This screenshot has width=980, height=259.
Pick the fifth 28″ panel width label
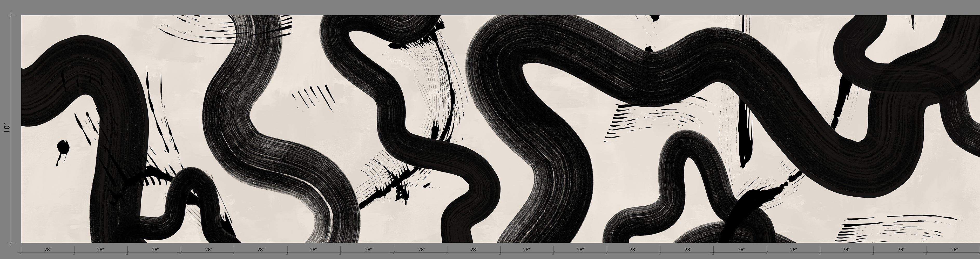click(261, 250)
